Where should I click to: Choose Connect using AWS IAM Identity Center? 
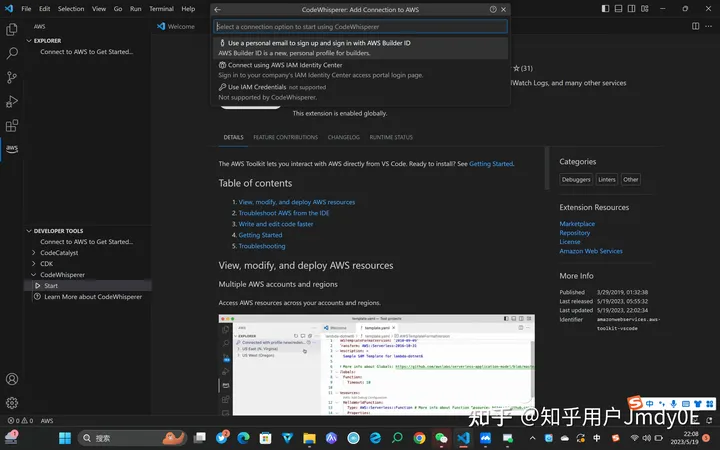click(360, 70)
